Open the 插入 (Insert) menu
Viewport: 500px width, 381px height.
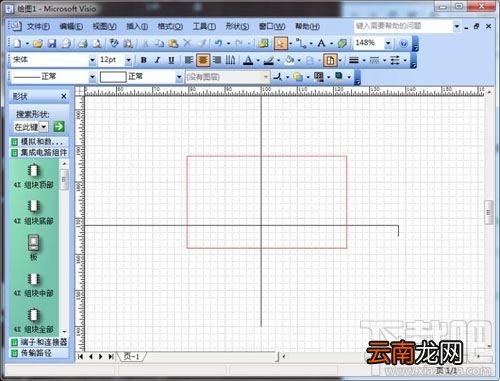pos(137,26)
